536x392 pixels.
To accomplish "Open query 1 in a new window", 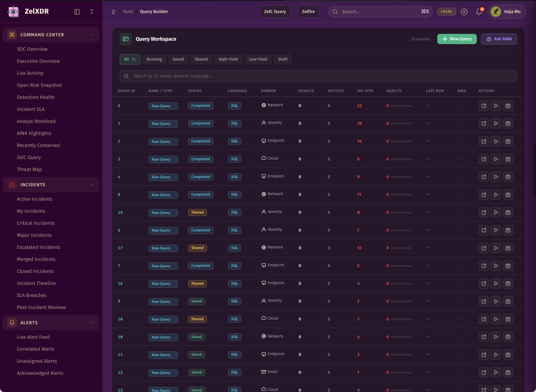I will [483, 123].
